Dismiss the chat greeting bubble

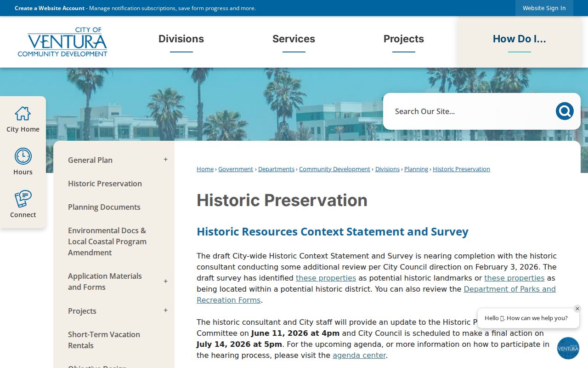click(x=577, y=309)
